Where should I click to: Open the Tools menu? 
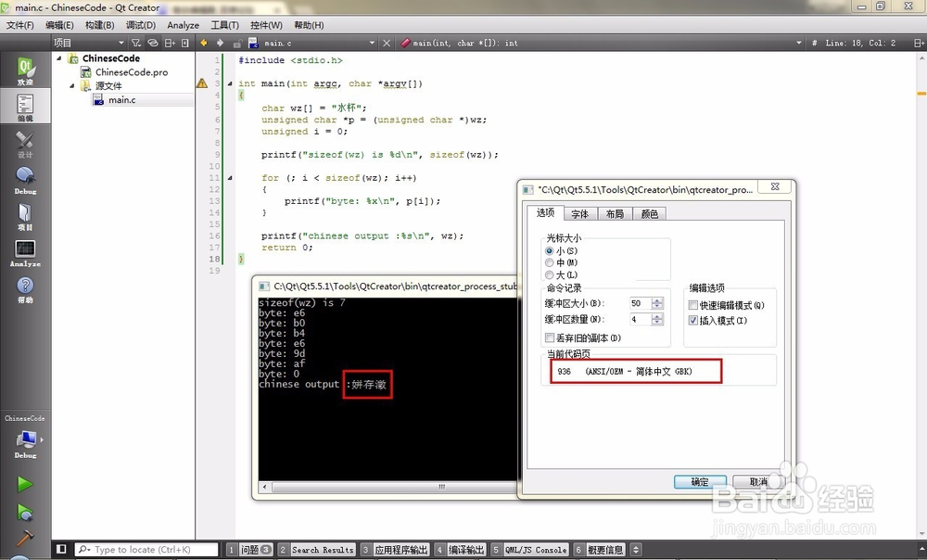click(x=224, y=25)
